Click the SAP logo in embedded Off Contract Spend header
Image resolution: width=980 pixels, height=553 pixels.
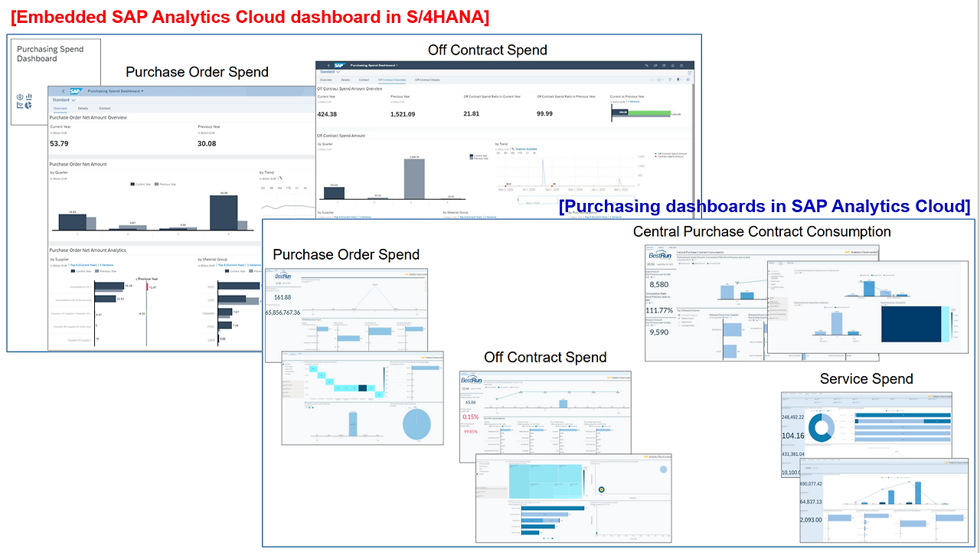click(x=339, y=66)
